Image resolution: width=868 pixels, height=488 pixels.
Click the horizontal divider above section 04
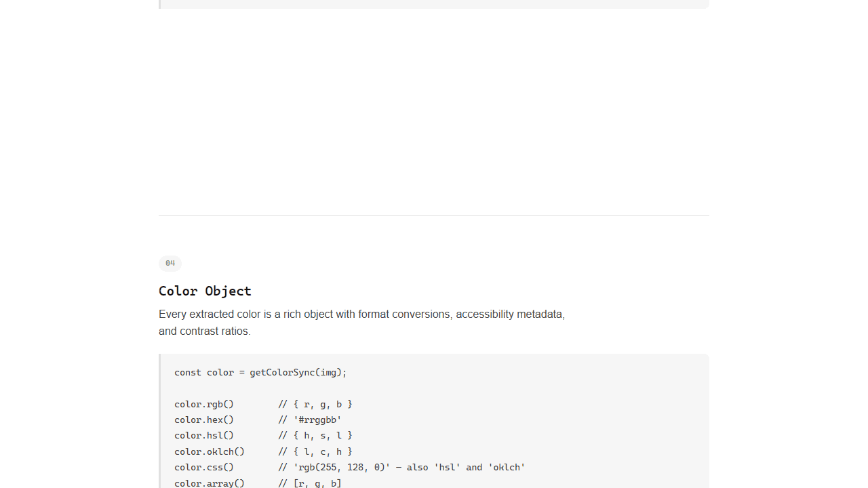point(434,215)
